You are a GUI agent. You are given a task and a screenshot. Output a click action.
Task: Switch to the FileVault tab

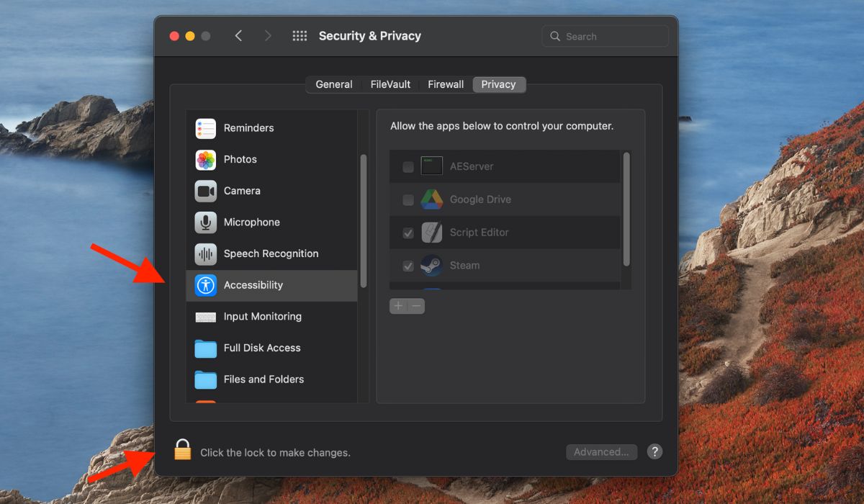[x=390, y=84]
